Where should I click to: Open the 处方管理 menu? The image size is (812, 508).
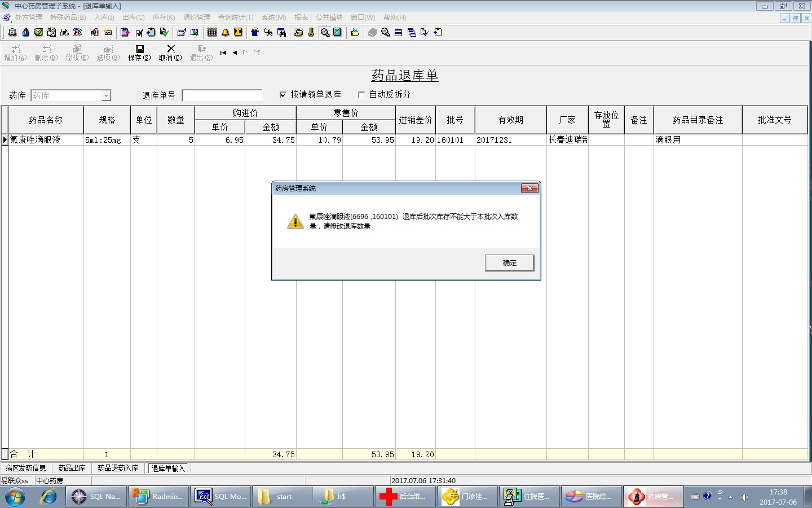click(x=28, y=17)
